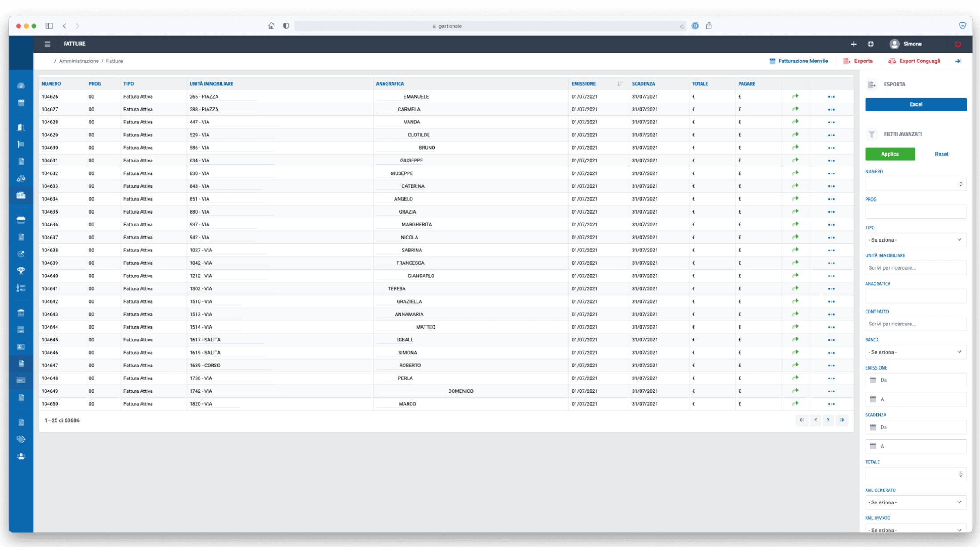Click the NUMERO field stepper arrows

pyautogui.click(x=960, y=184)
